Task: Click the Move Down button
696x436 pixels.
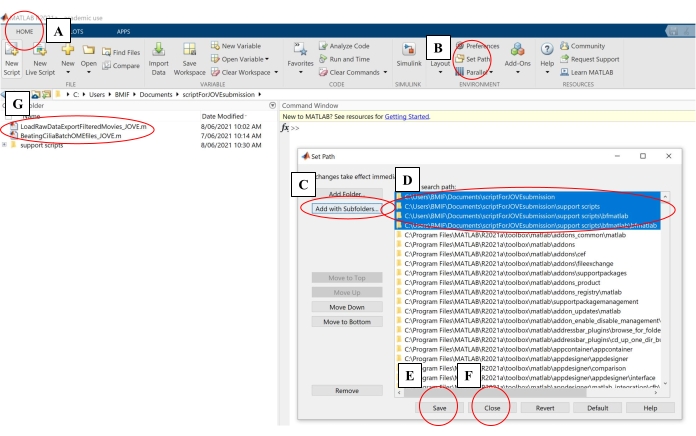Action: (344, 307)
